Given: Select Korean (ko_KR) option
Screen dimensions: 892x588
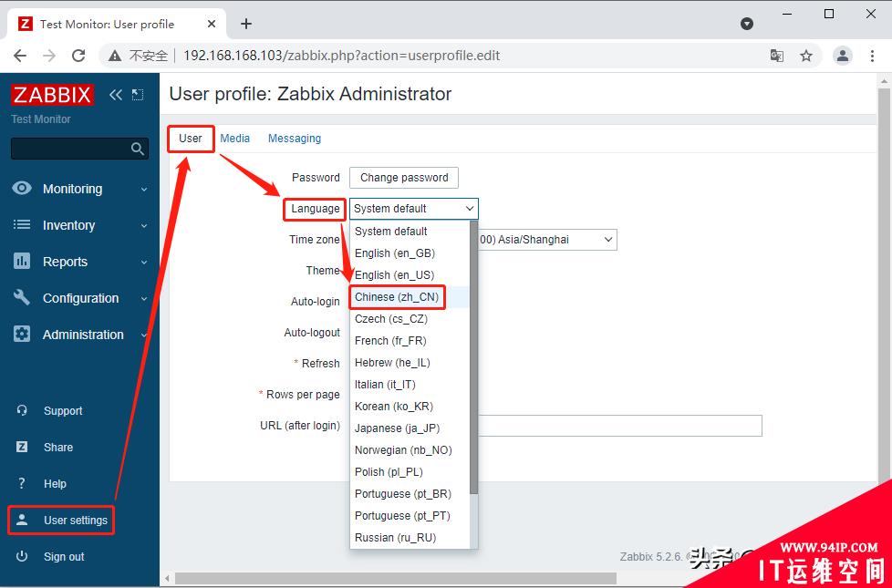Looking at the screenshot, I should (x=410, y=406).
